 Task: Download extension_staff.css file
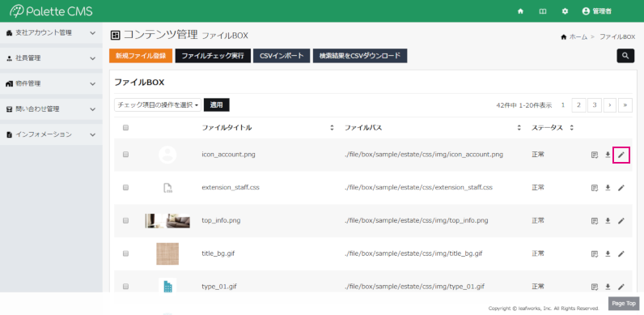tap(608, 188)
